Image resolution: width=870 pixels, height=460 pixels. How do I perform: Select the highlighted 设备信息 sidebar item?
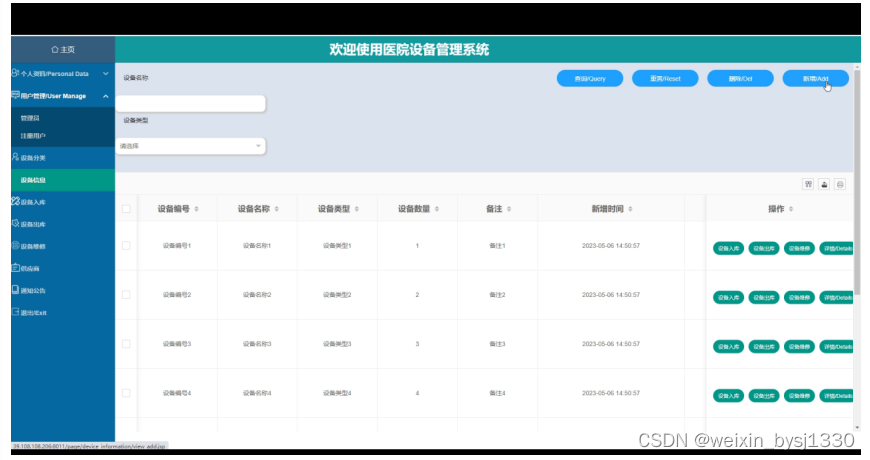[x=63, y=180]
